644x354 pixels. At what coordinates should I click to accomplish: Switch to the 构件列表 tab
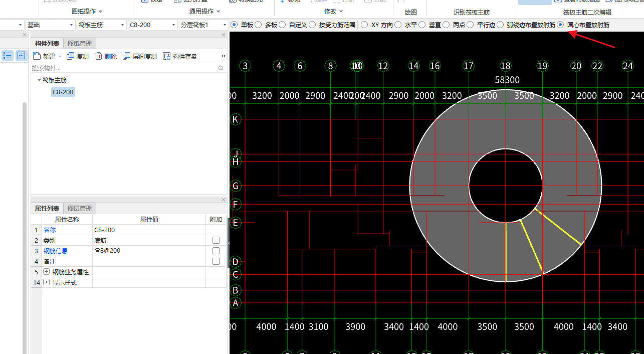pos(47,44)
